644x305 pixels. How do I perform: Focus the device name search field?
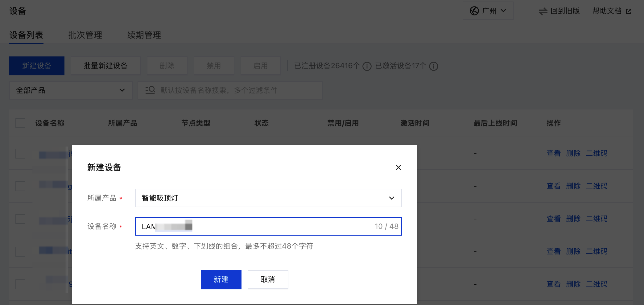(230, 90)
